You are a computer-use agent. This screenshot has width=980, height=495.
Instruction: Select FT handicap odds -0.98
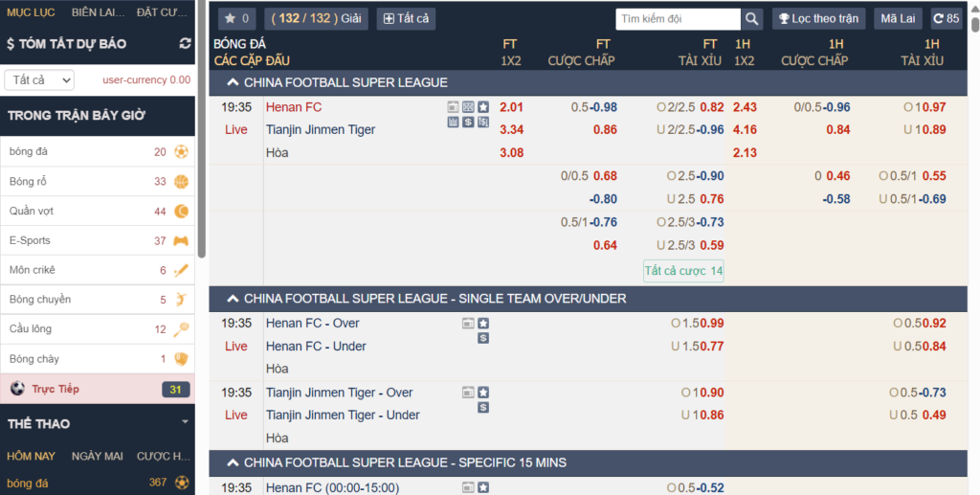605,107
